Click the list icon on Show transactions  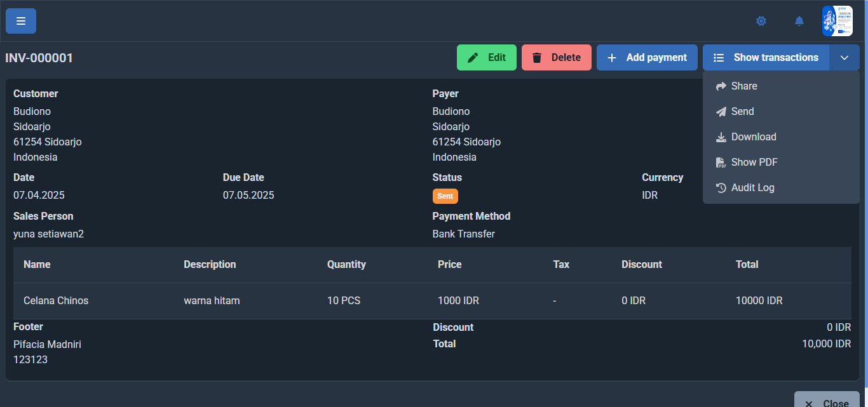coord(719,58)
